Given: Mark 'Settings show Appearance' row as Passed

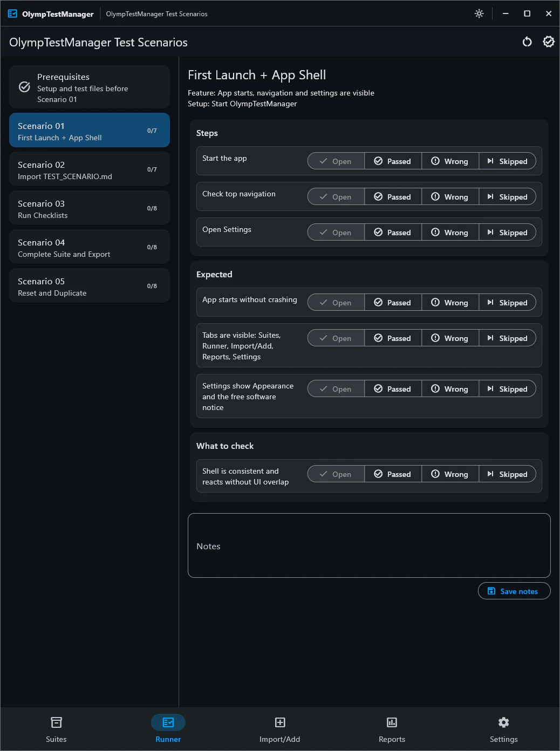Looking at the screenshot, I should click(393, 388).
